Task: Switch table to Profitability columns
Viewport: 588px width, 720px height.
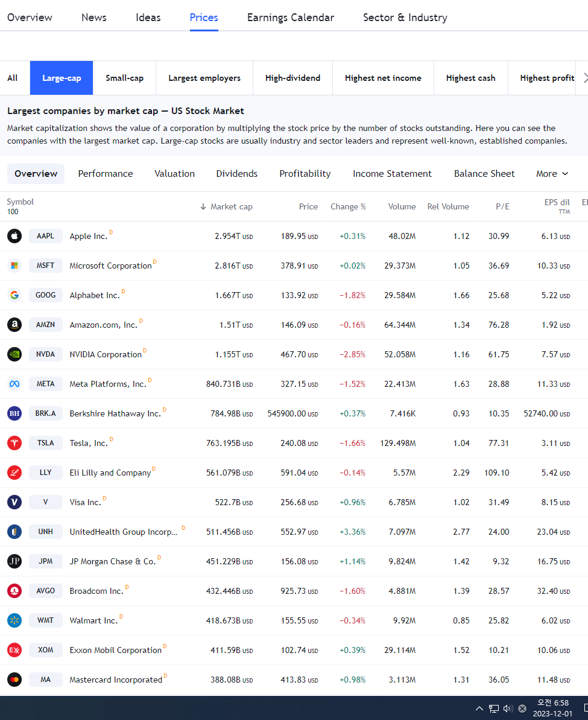Action: coord(305,174)
